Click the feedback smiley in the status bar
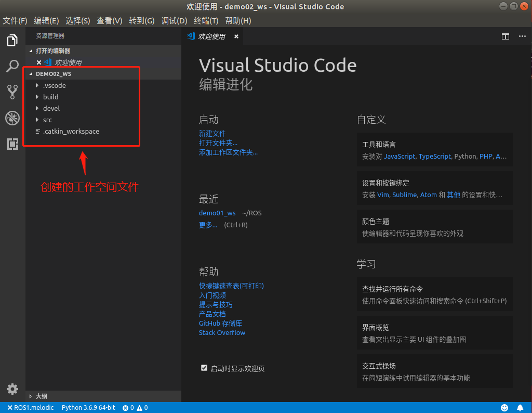532x413 pixels. [504, 407]
